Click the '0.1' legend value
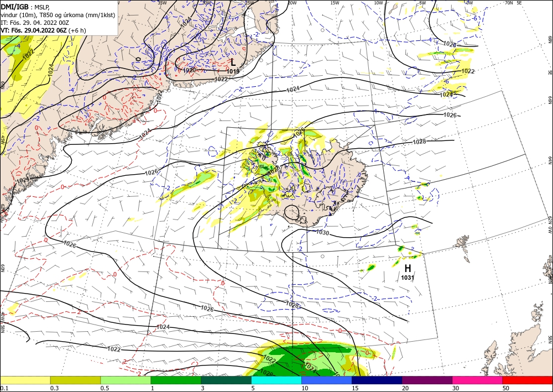The width and height of the screenshot is (553, 392). pos(4,388)
